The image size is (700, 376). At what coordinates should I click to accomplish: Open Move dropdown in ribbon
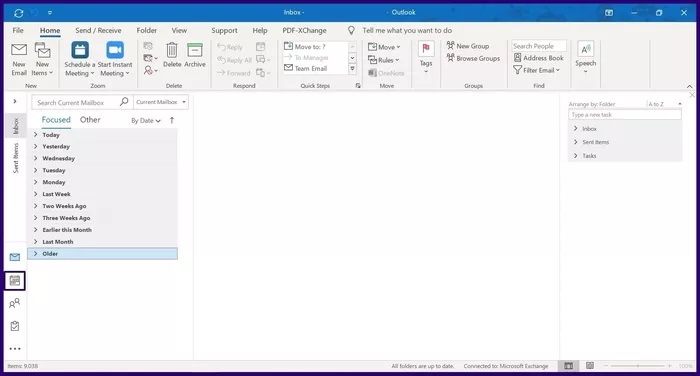pos(384,47)
